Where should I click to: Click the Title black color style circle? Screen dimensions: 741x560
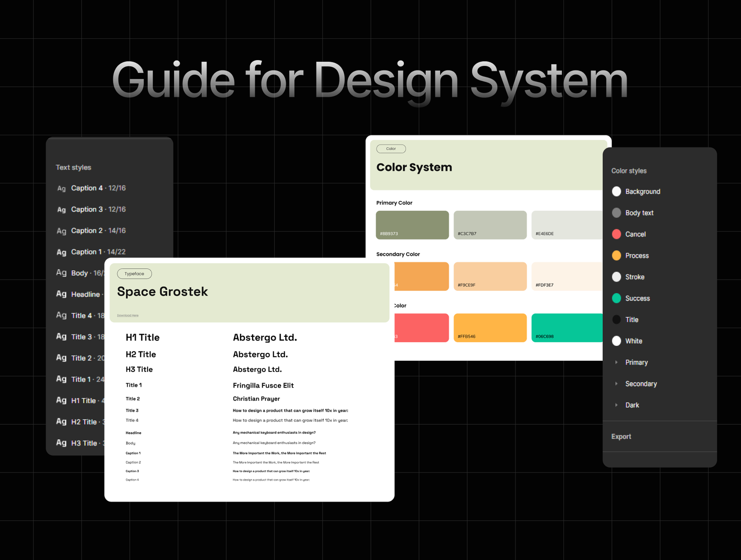pos(616,320)
